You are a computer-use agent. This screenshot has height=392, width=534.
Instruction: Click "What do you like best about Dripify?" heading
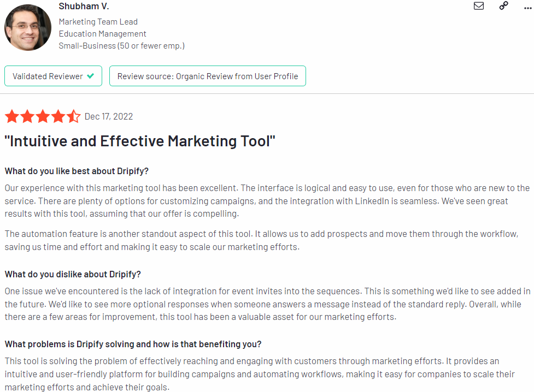tap(77, 171)
